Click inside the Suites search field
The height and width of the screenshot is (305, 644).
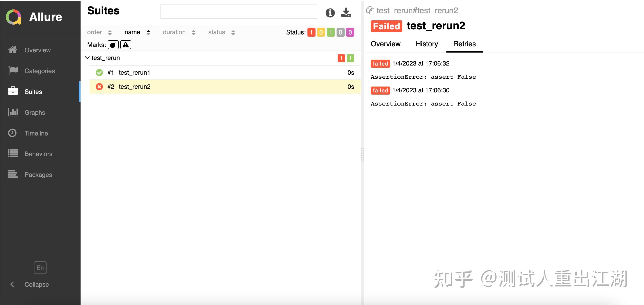click(239, 11)
